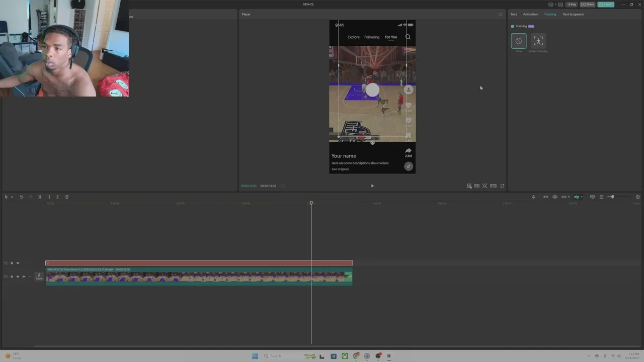
Task: Toggle the auto snapping icon
Action: 555,197
